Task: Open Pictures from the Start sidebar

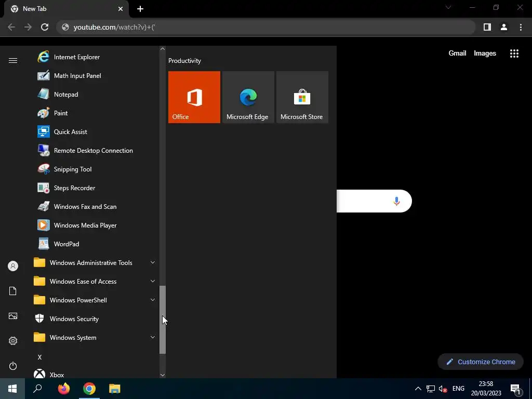Action: [x=13, y=316]
